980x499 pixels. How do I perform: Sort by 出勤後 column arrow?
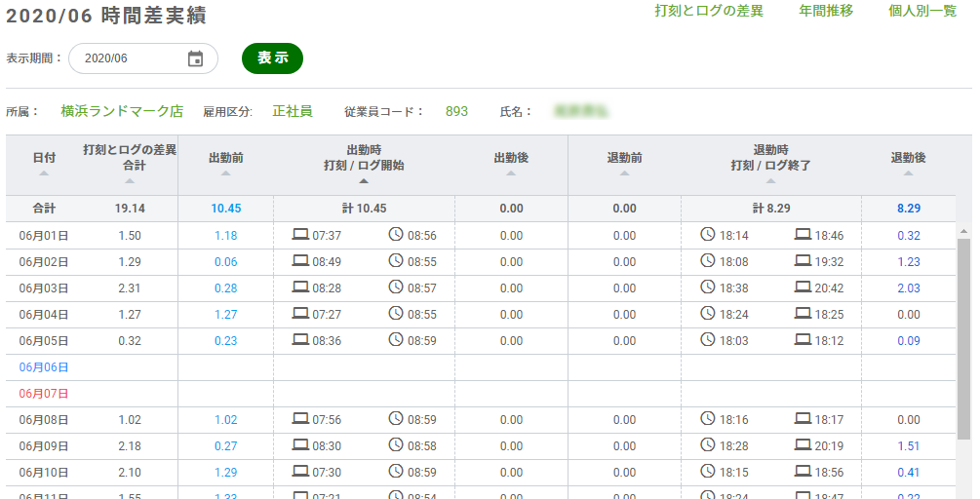pyautogui.click(x=511, y=173)
